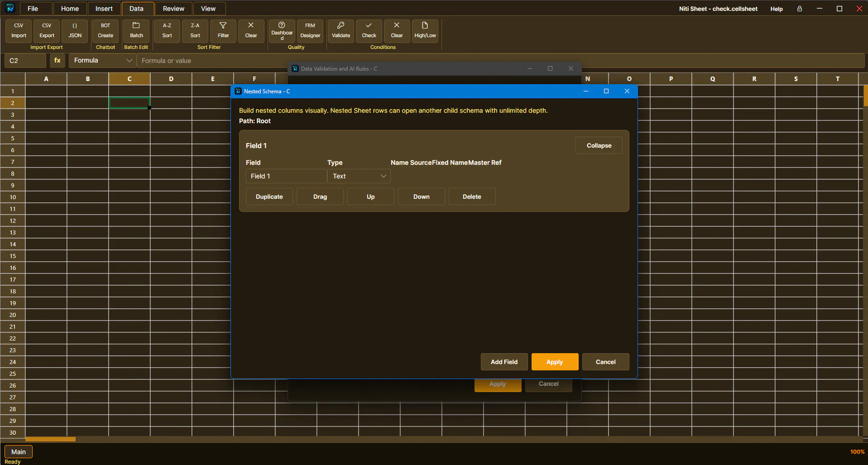Switch to the Review tab
The width and height of the screenshot is (868, 465).
(173, 9)
